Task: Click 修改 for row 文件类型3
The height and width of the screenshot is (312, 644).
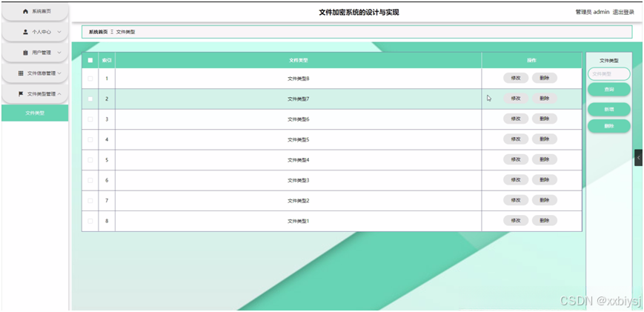Action: (x=516, y=179)
